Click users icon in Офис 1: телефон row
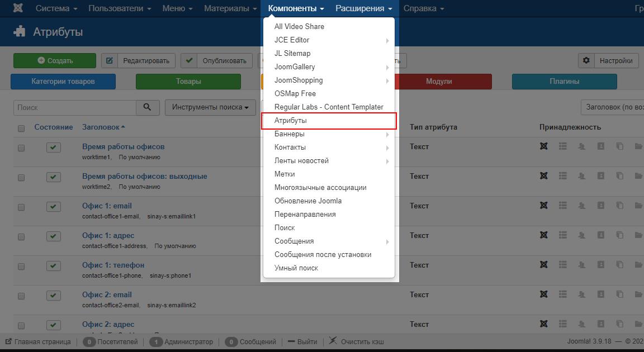 [581, 265]
